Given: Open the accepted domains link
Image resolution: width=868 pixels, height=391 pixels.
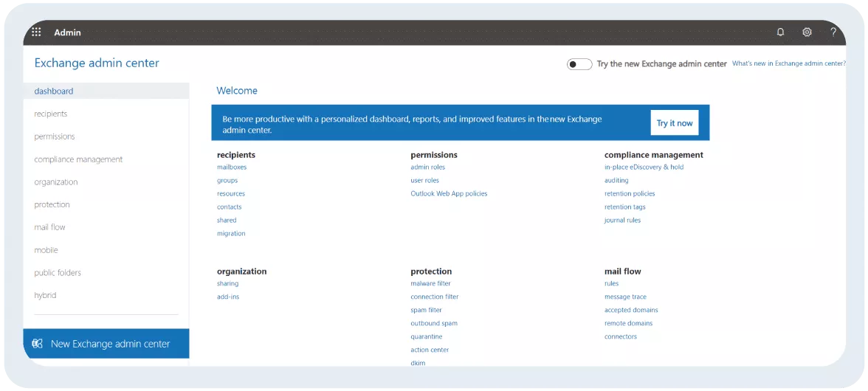Looking at the screenshot, I should pos(631,311).
